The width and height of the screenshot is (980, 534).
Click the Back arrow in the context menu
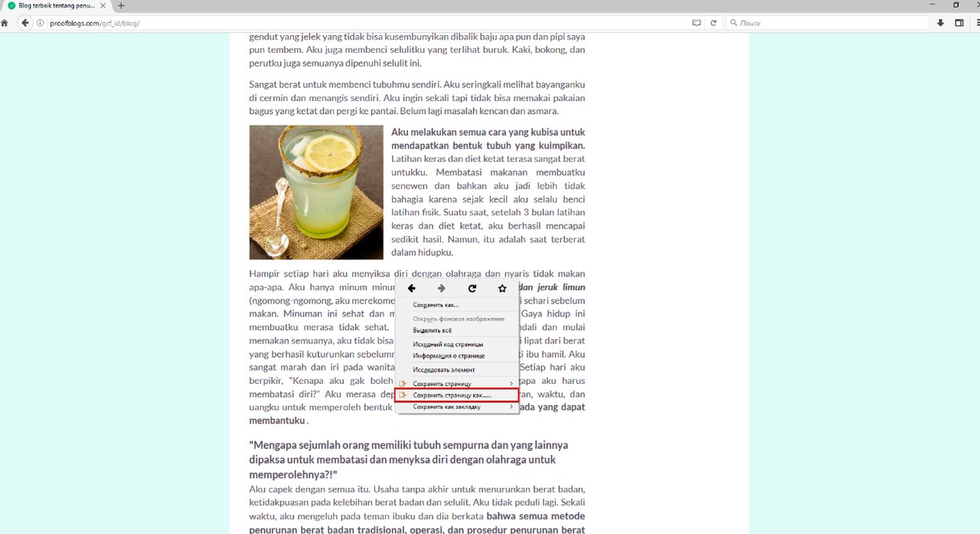point(412,289)
